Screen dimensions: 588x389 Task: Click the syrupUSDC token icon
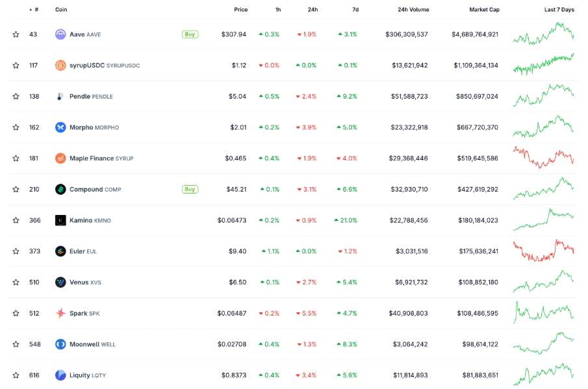click(x=60, y=65)
